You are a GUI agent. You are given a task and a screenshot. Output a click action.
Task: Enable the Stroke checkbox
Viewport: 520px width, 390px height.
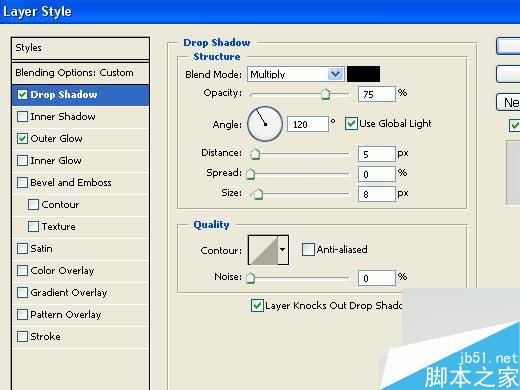pos(22,337)
